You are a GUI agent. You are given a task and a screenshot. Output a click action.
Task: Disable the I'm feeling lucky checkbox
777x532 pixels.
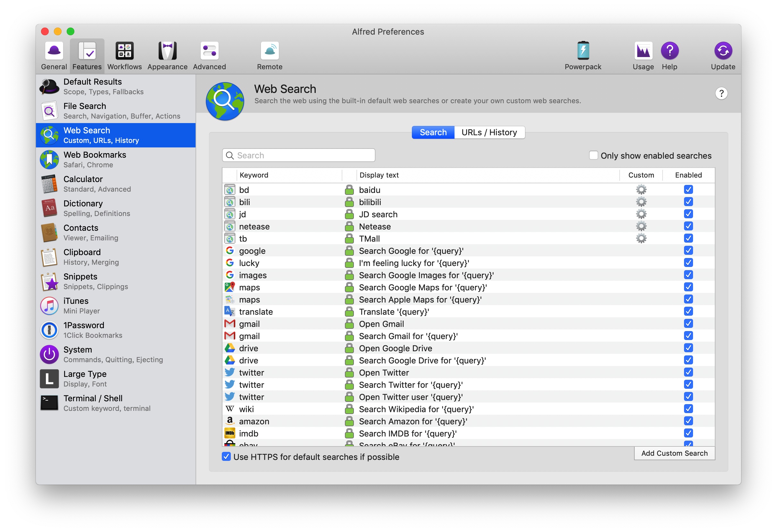click(x=688, y=263)
